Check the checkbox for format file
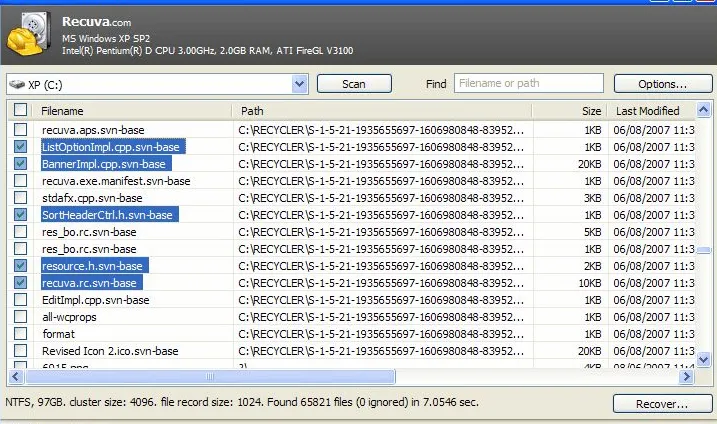 pyautogui.click(x=20, y=333)
